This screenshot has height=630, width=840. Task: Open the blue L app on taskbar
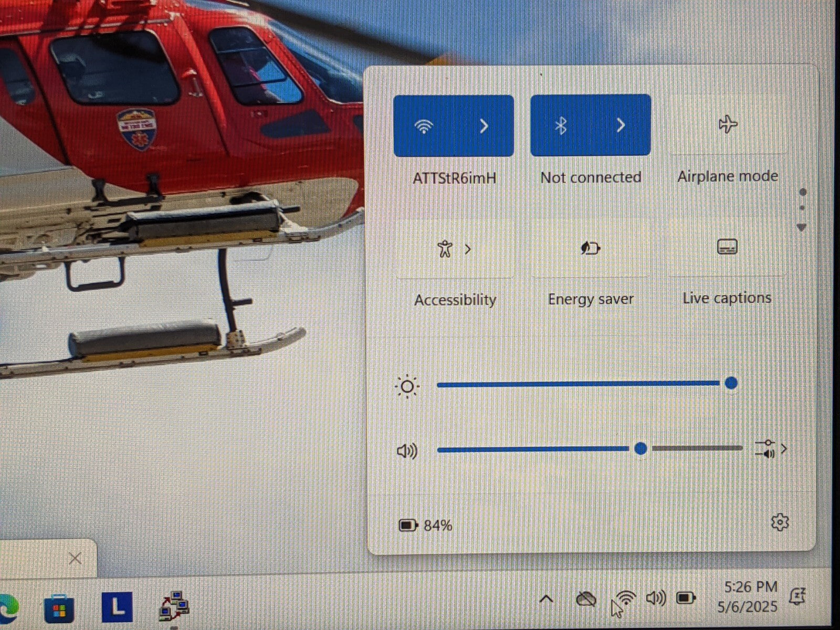click(117, 608)
